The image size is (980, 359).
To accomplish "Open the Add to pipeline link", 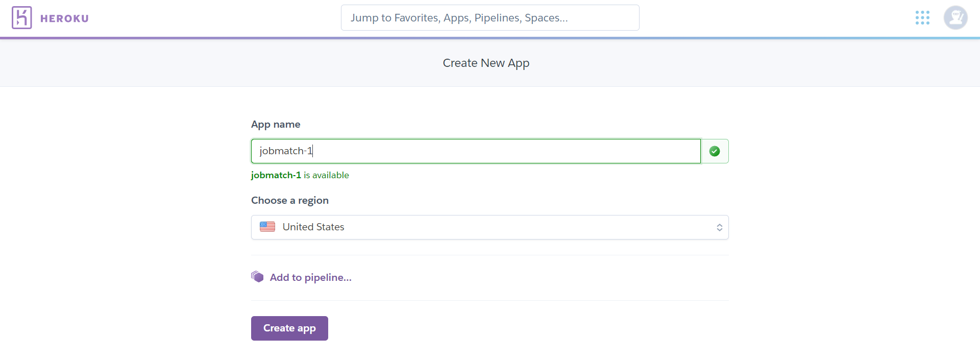I will point(310,277).
